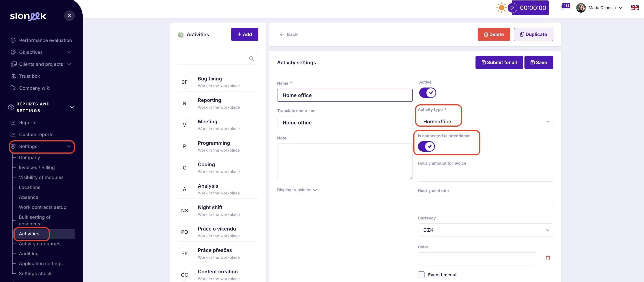Screen dimensions: 644x282
Task: Open the notifications bell
Action: (562, 8)
